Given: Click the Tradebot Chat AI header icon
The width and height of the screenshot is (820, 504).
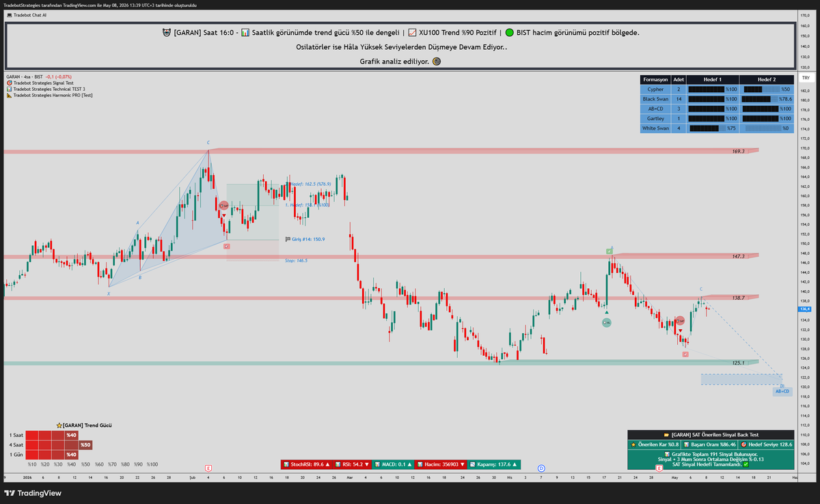Looking at the screenshot, I should point(8,14).
